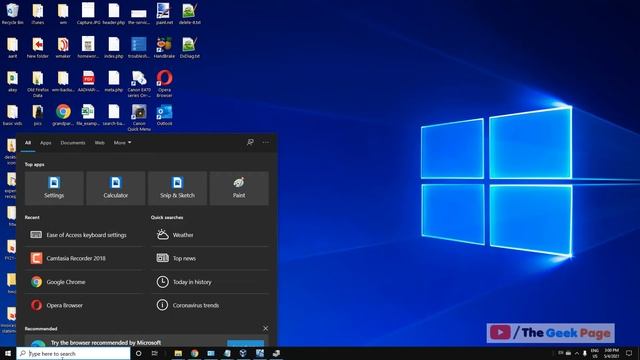Open File Explorer from the taskbar
The width and height of the screenshot is (640, 360).
coord(178,353)
